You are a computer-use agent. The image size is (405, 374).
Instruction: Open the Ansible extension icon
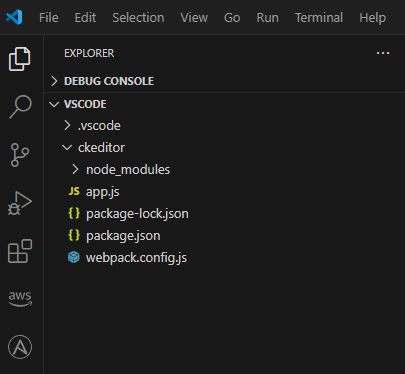(x=20, y=347)
